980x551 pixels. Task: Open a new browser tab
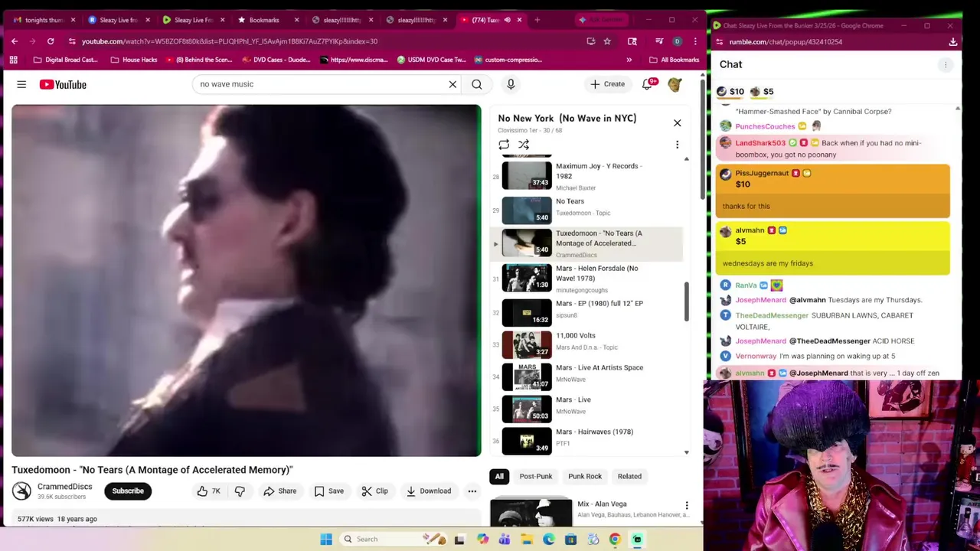coord(537,20)
